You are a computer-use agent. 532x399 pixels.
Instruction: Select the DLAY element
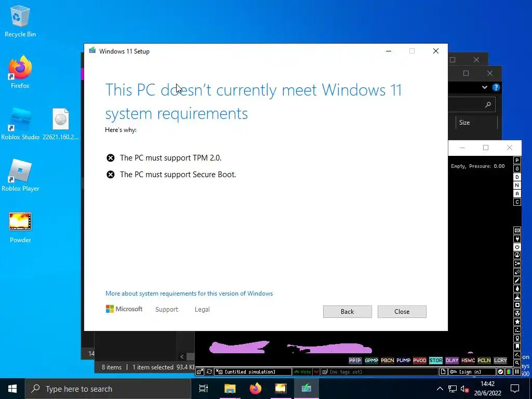click(x=452, y=361)
